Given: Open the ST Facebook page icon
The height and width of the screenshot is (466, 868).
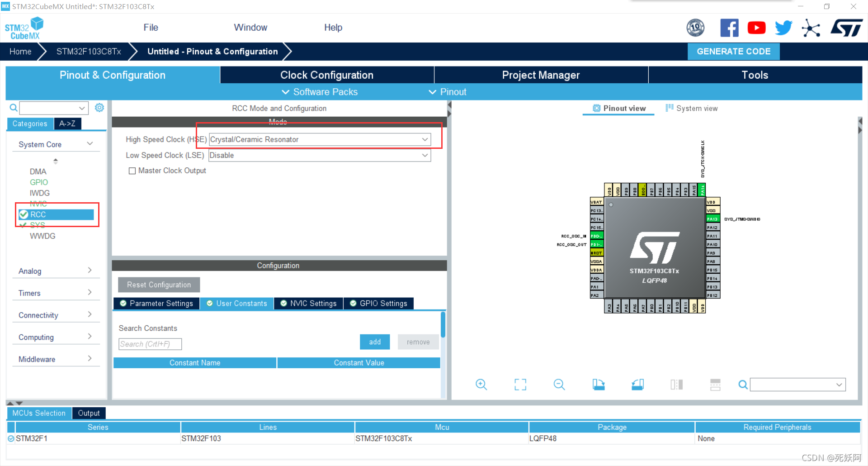Looking at the screenshot, I should point(729,28).
